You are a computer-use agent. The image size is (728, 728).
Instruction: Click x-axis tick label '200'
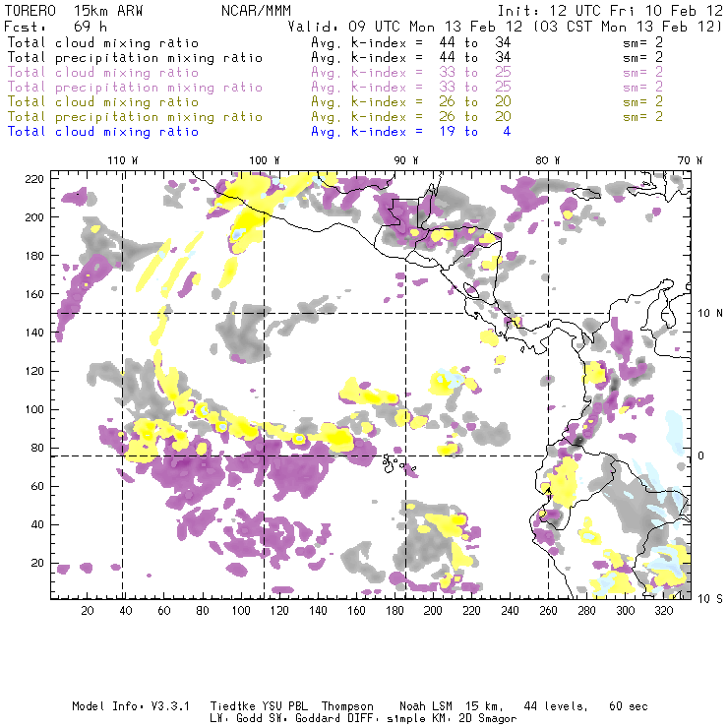click(x=433, y=611)
